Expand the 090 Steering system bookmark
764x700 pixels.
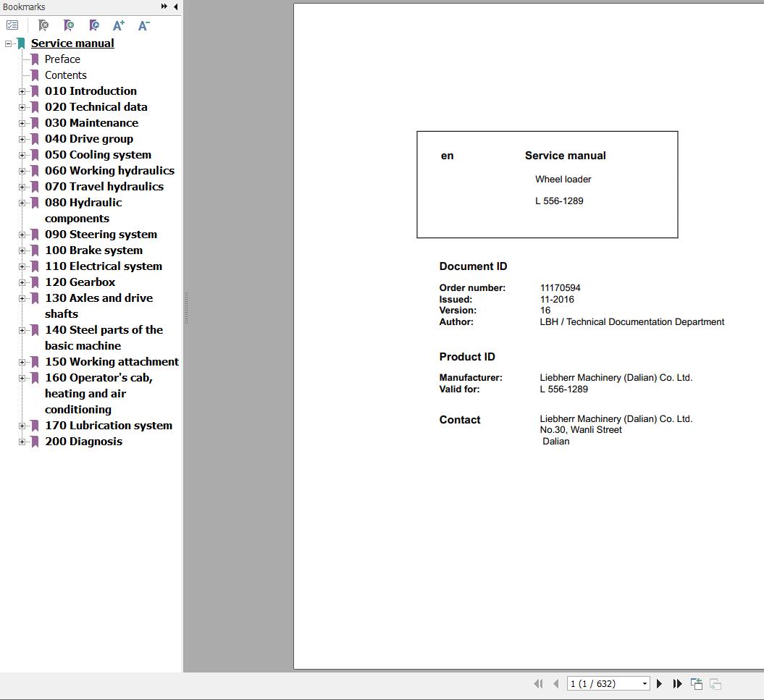(x=22, y=235)
